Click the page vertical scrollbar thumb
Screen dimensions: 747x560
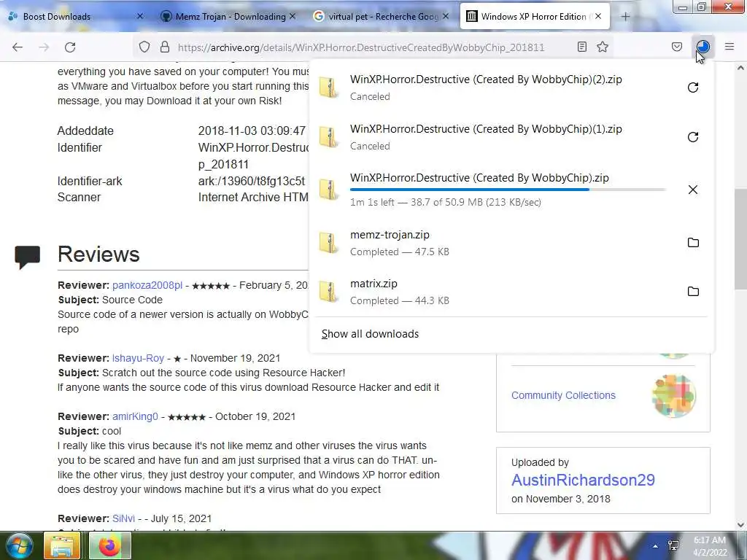click(740, 238)
